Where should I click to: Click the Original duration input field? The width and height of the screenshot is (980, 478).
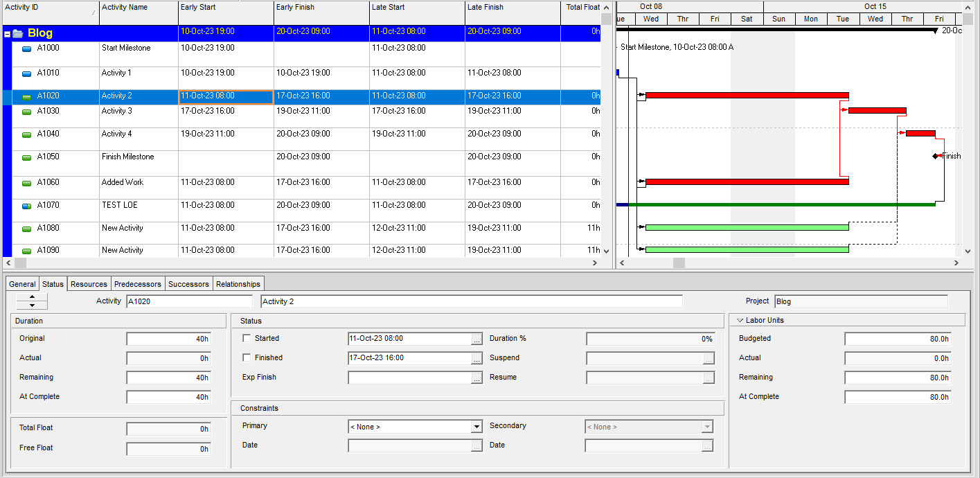click(168, 339)
